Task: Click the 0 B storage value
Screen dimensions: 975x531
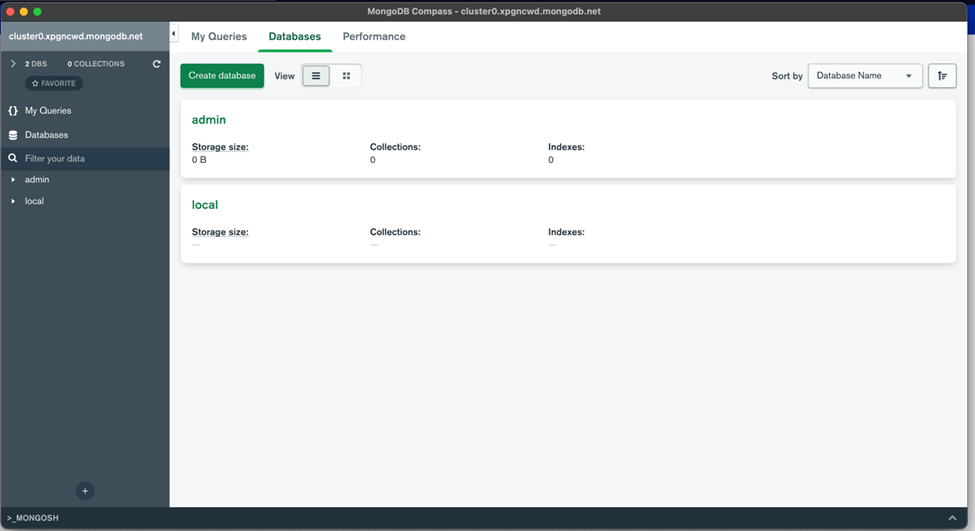Action: click(x=199, y=160)
